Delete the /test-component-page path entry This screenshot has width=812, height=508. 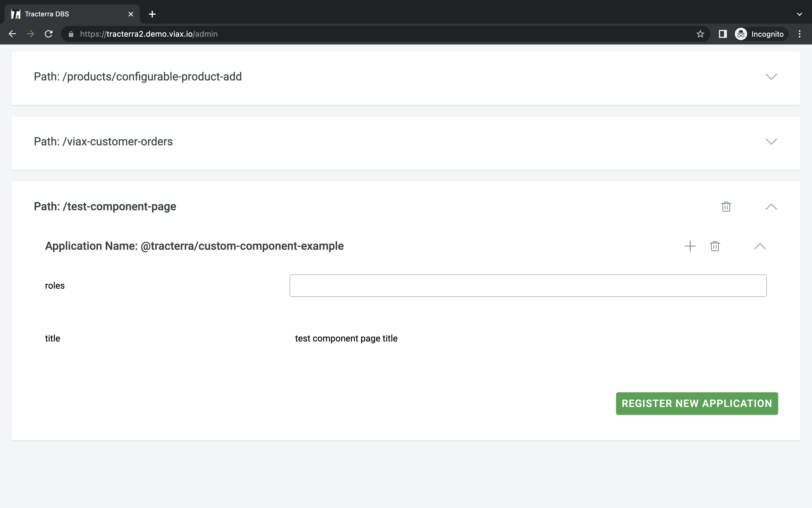pyautogui.click(x=726, y=207)
